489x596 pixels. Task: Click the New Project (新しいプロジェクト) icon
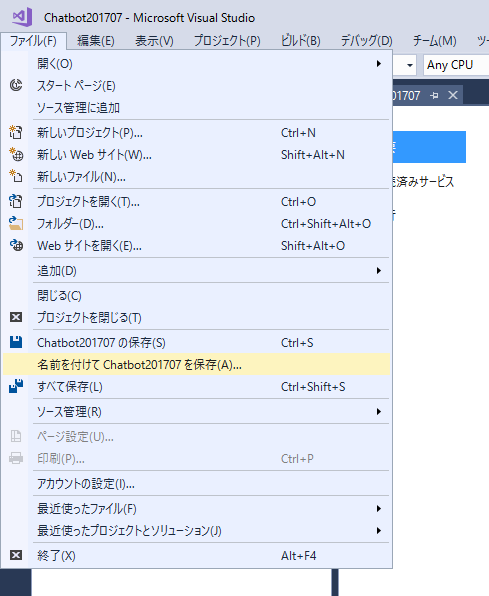click(x=16, y=132)
